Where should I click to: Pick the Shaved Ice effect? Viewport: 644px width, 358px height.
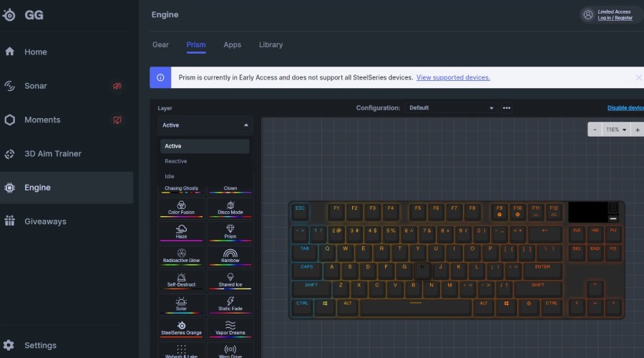tap(230, 281)
